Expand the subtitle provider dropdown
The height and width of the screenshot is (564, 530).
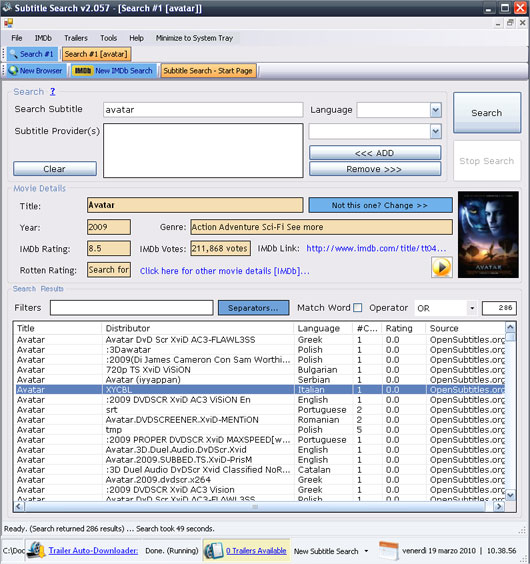click(x=435, y=131)
